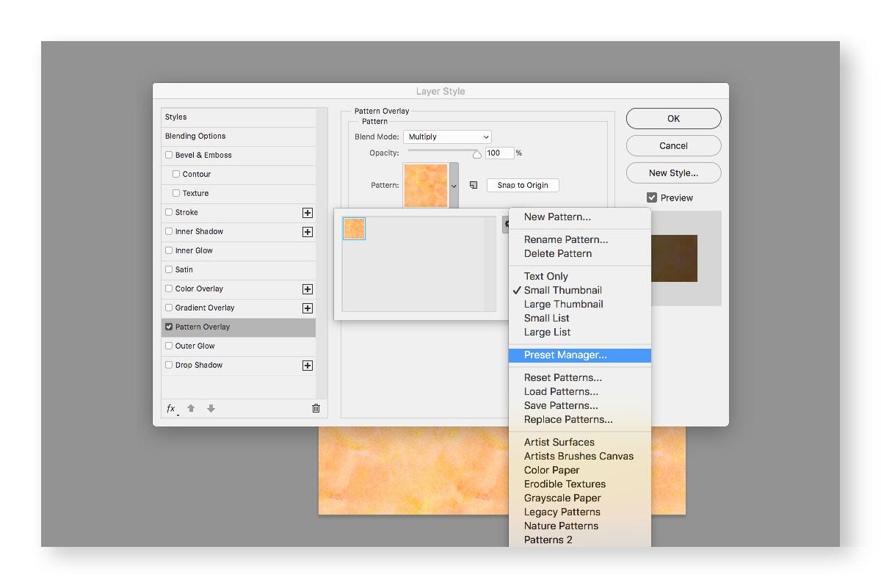Screen dimensions: 881x588
Task: Load Artists Brushes Canvas pattern set
Action: tap(580, 456)
